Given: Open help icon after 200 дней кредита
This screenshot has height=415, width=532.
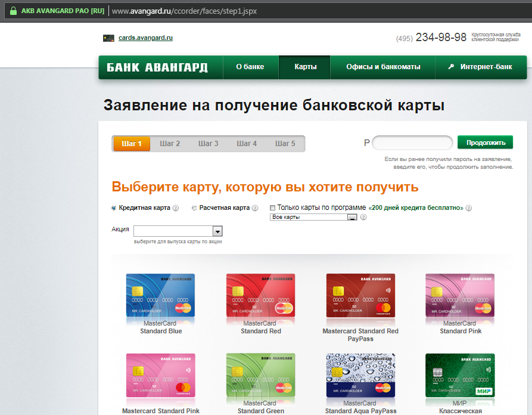Looking at the screenshot, I should pyautogui.click(x=469, y=208).
